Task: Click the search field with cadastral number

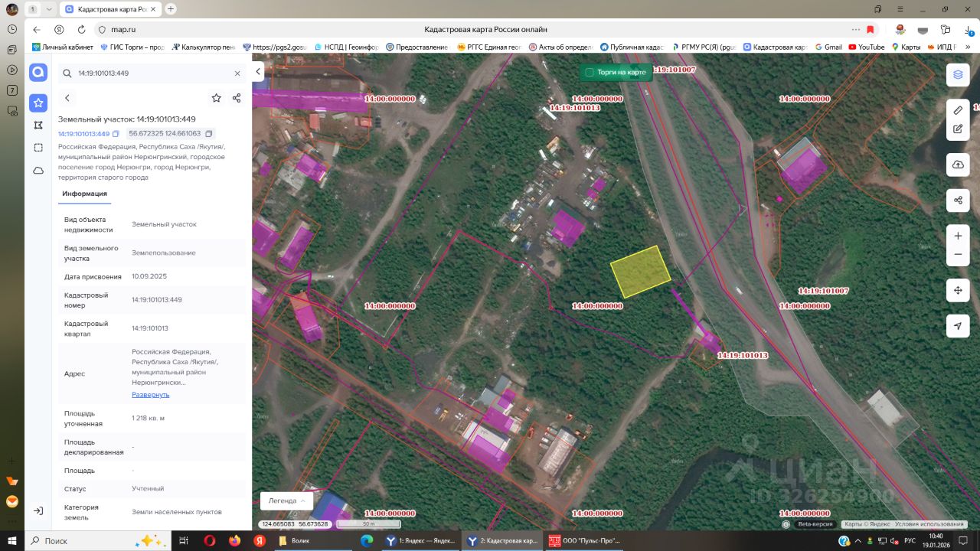Action: [153, 73]
